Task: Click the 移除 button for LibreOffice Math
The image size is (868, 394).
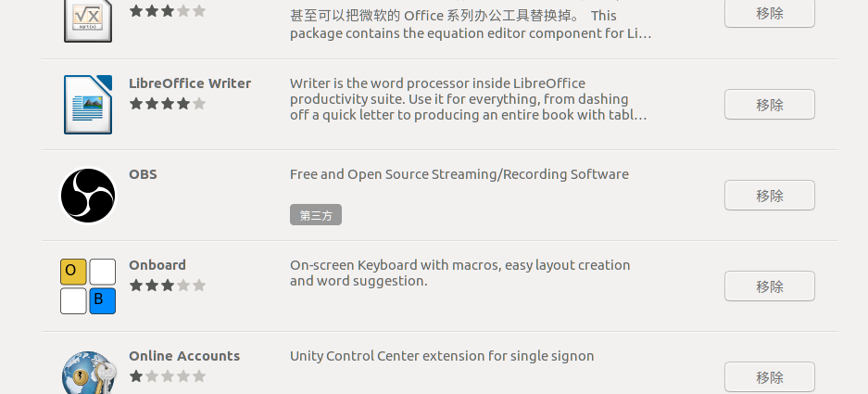Action: 770,13
